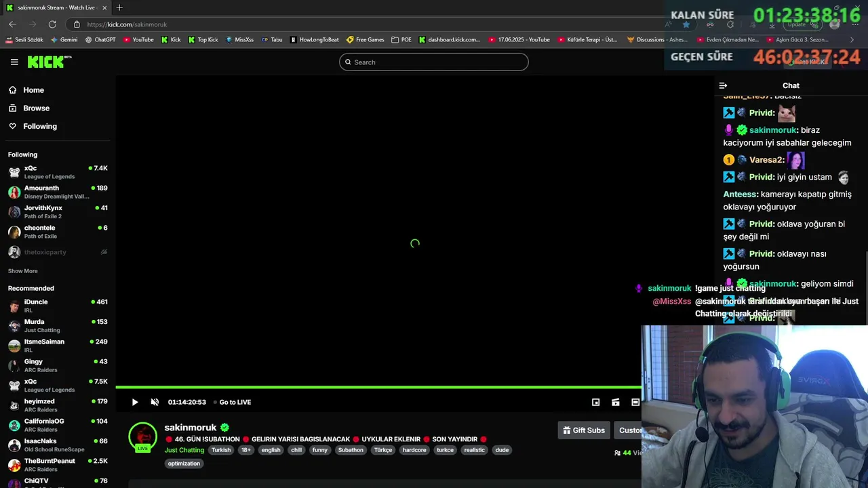Toggle theater mode icon on player

pos(635,402)
